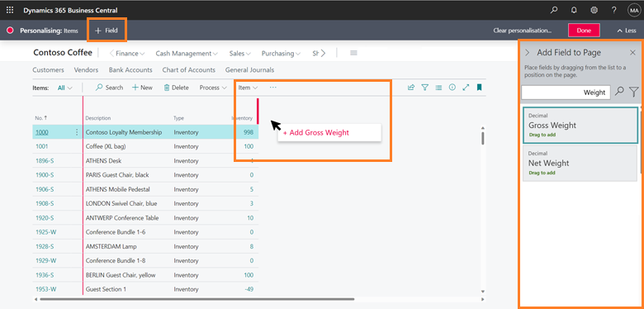
Task: Select the AMSTERDAM Lamp description
Action: [x=111, y=246]
